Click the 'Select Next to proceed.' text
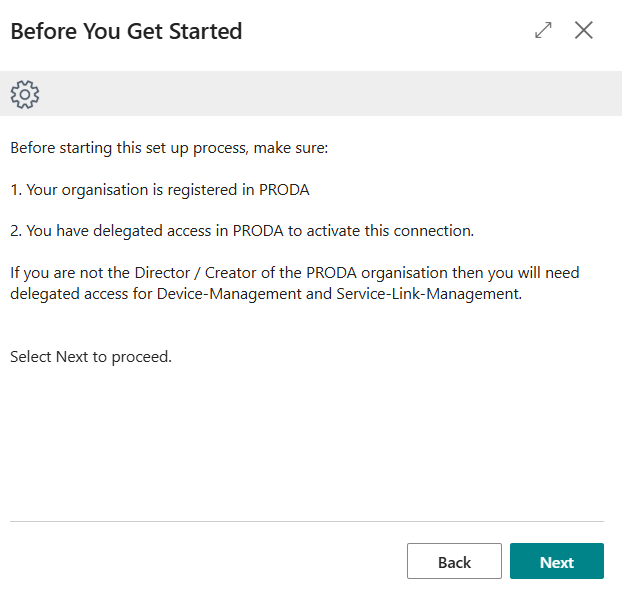The image size is (622, 602). click(91, 357)
